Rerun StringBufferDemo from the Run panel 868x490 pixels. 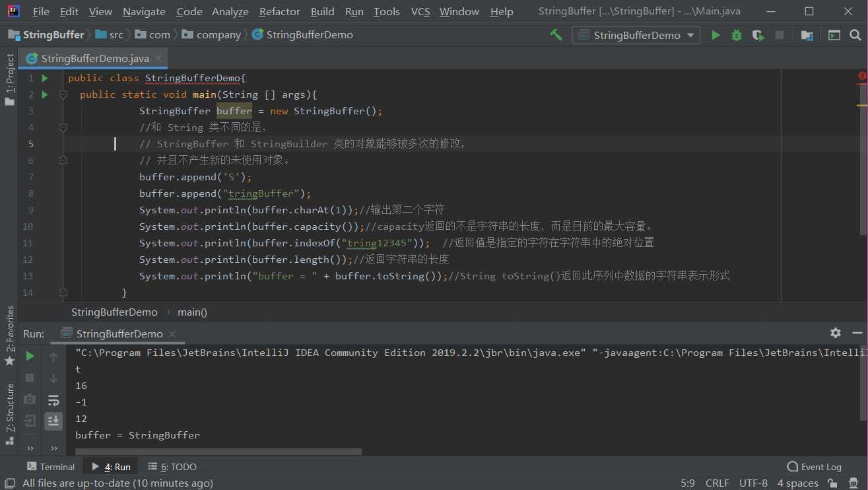(30, 357)
